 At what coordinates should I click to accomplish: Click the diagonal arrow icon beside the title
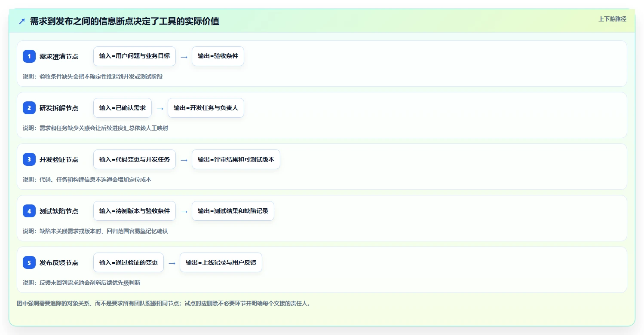21,21
